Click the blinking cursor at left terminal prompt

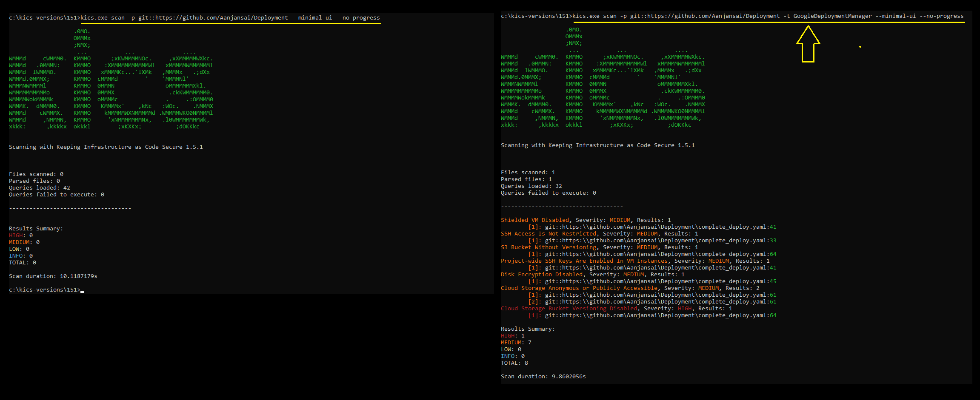coord(82,291)
